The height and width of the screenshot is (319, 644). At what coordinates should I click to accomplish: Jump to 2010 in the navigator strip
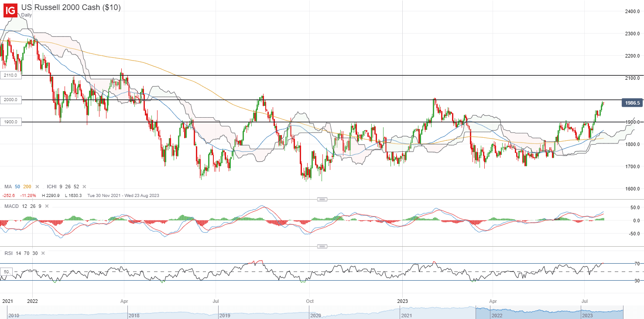click(14, 315)
